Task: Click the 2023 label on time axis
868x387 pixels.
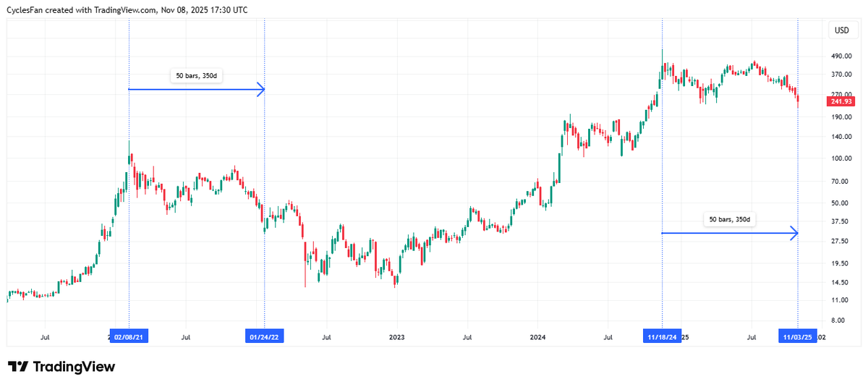Action: point(396,337)
